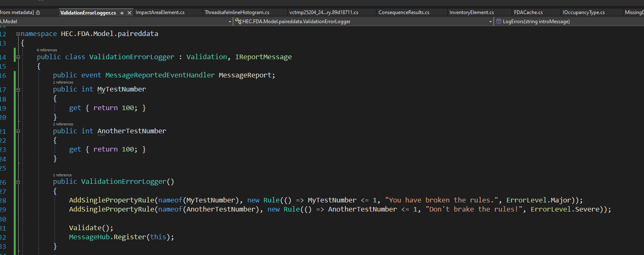This screenshot has width=644, height=255.
Task: Close the ValidationErrorLogger.cs tab
Action: point(129,13)
